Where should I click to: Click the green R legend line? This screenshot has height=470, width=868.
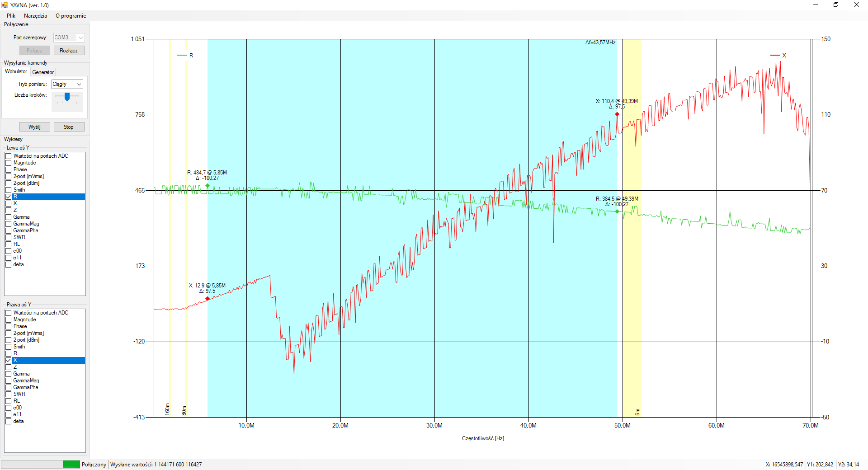182,56
